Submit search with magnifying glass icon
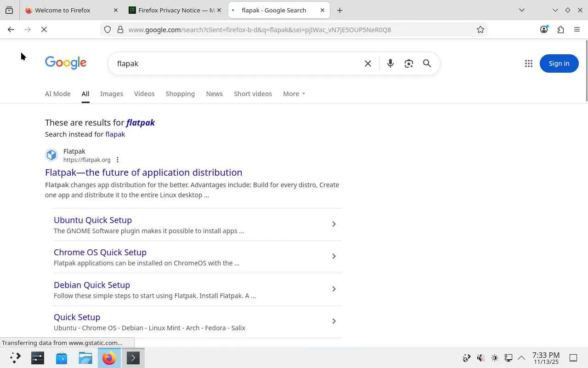588x368 pixels. tap(427, 63)
